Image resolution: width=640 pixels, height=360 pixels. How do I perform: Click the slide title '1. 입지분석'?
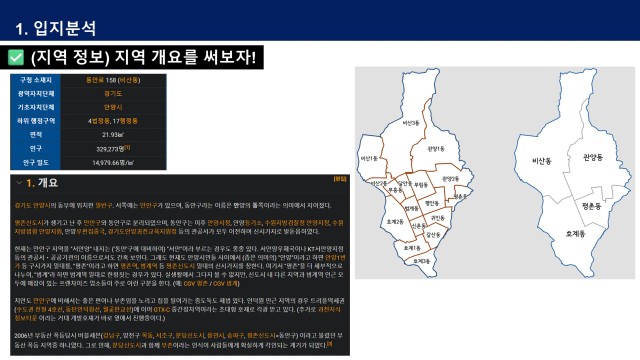[56, 28]
